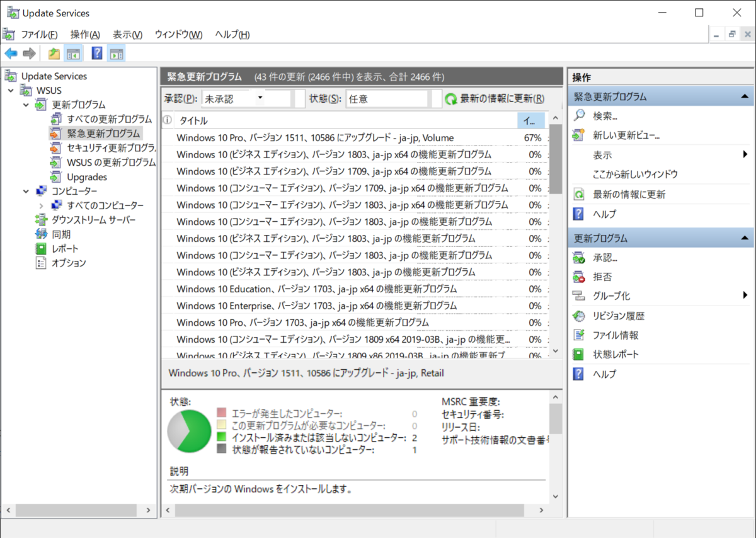Image resolution: width=756 pixels, height=538 pixels.
Task: Click the gray unreported-computers legend swatch
Action: (221, 449)
